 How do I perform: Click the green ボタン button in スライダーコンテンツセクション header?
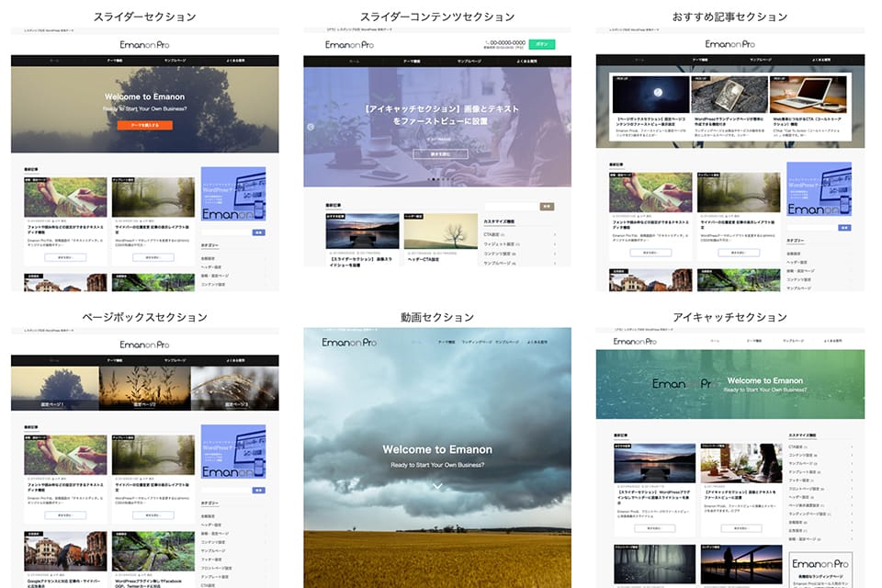pyautogui.click(x=542, y=44)
